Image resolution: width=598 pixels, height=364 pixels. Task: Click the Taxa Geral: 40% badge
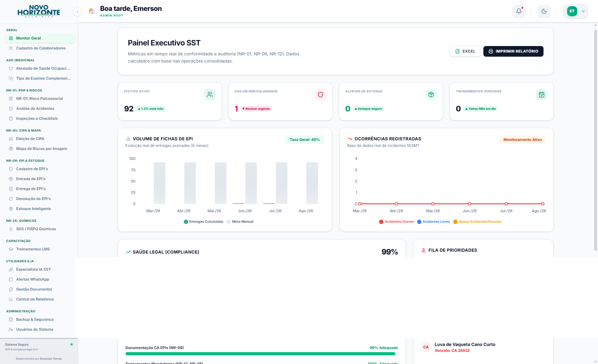[305, 140]
